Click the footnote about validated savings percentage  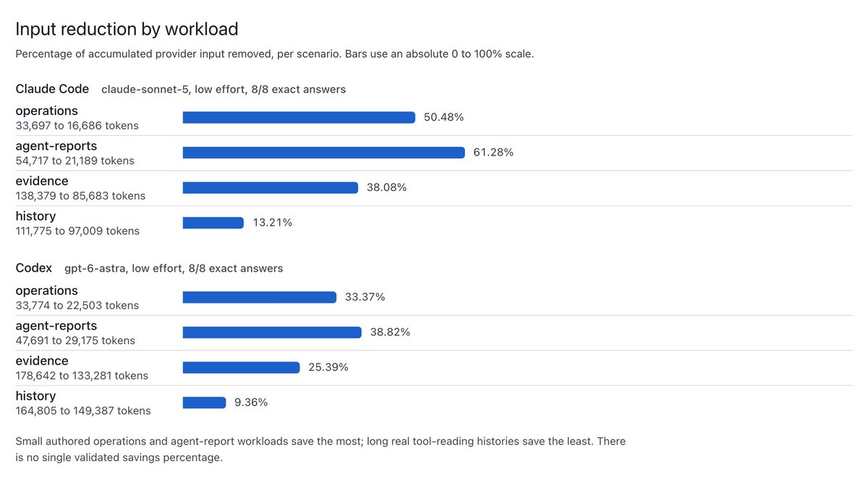pos(320,449)
